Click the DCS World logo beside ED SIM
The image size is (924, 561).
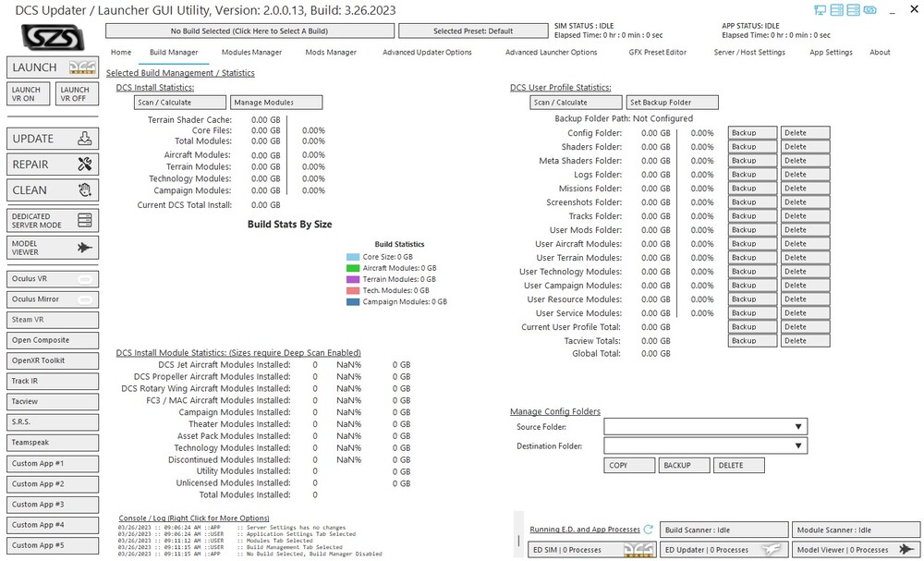point(639,549)
